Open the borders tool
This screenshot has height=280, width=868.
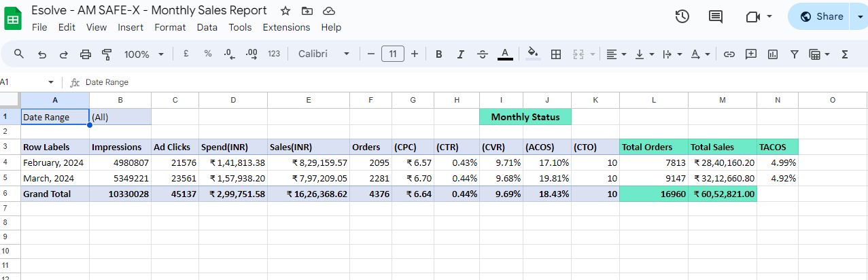(x=555, y=54)
